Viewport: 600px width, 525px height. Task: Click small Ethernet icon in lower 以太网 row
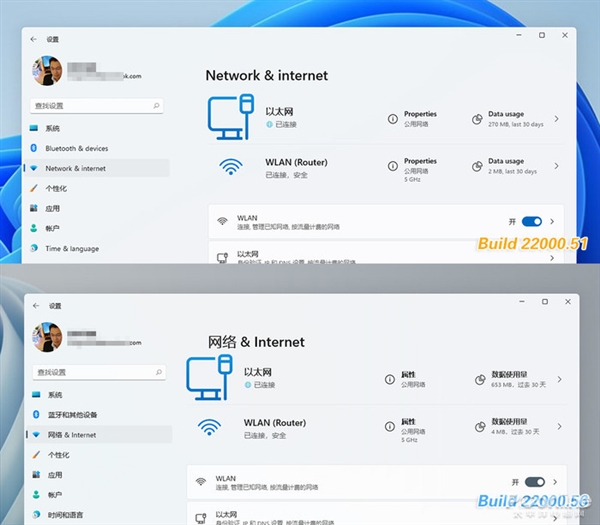[x=201, y=518]
